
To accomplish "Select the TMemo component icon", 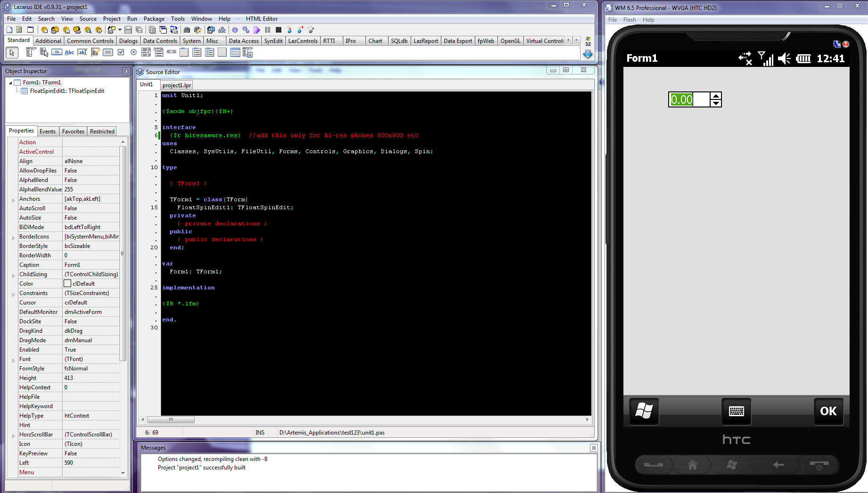I will pyautogui.click(x=95, y=52).
